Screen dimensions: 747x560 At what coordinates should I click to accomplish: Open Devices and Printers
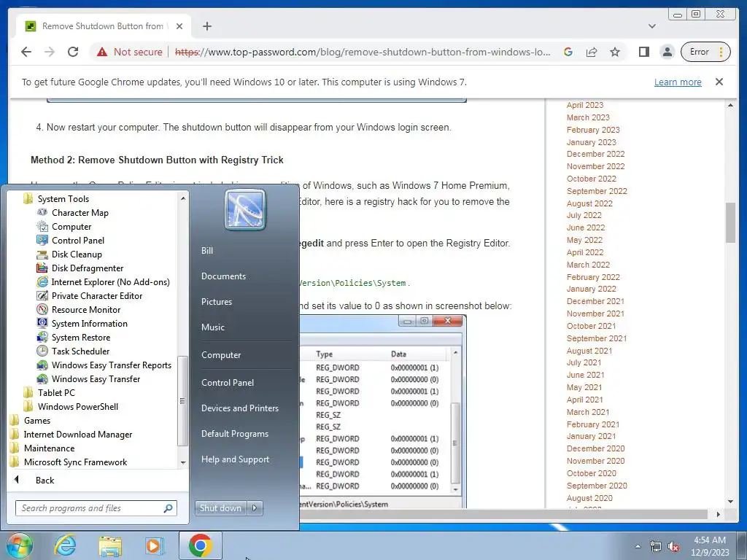(239, 408)
